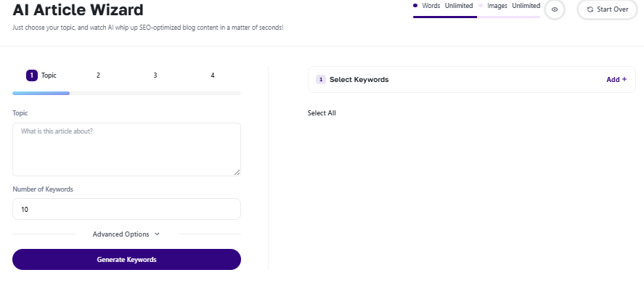Go to wizard step 2

point(98,75)
